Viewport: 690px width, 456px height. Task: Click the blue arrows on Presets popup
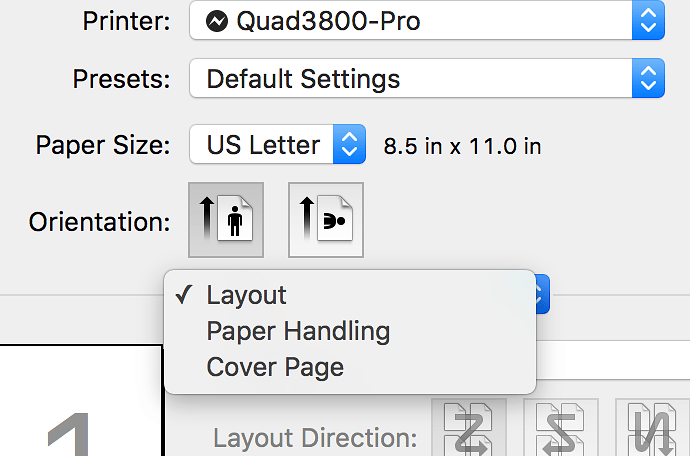coord(649,79)
